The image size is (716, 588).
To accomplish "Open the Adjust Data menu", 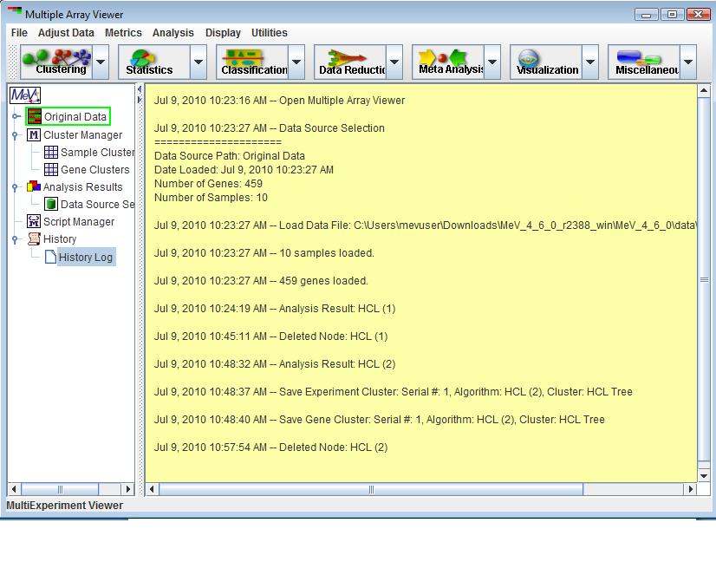I will [x=66, y=33].
